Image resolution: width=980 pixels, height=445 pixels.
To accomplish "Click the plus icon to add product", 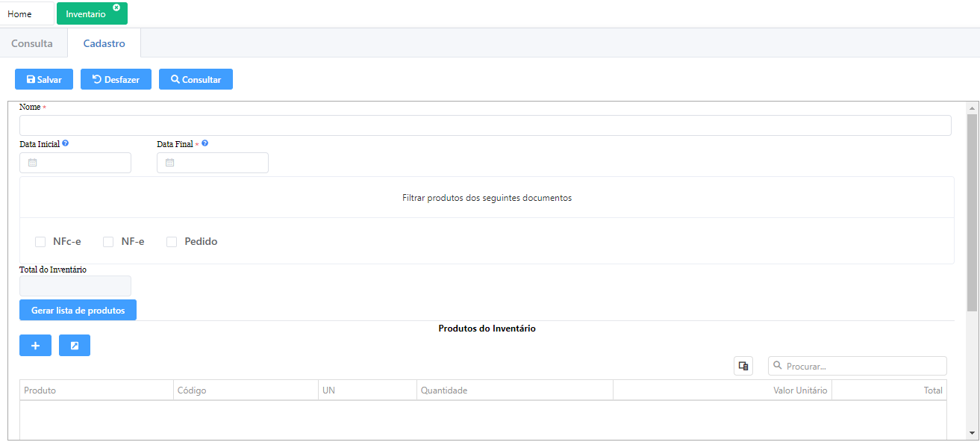I will pos(35,345).
